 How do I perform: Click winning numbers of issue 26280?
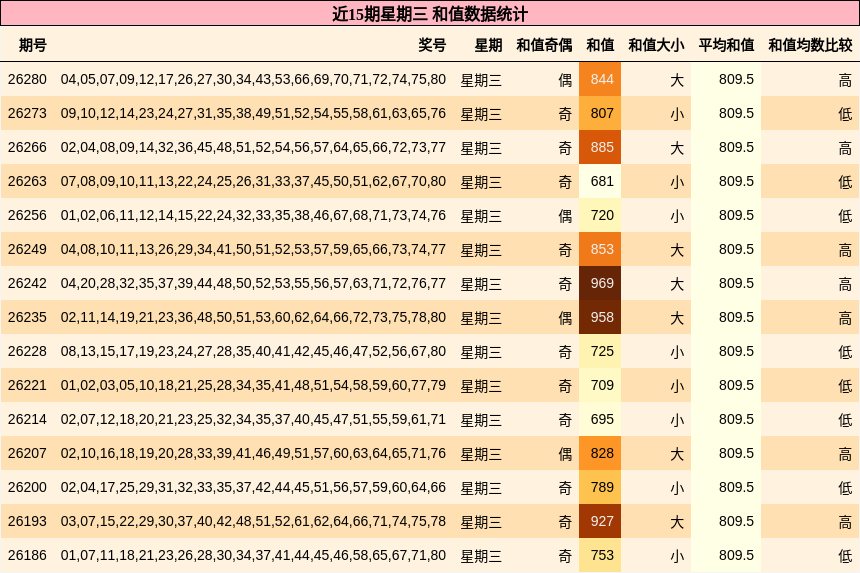pos(253,80)
